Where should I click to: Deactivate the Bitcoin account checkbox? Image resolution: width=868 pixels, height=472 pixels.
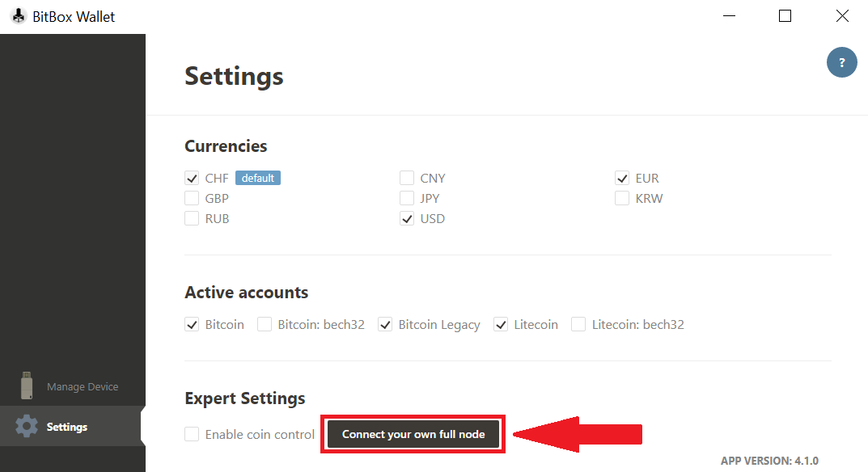coord(192,325)
